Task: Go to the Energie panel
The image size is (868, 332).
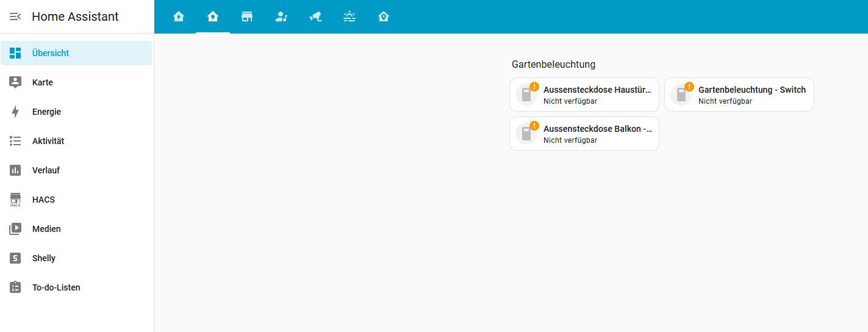Action: 46,112
